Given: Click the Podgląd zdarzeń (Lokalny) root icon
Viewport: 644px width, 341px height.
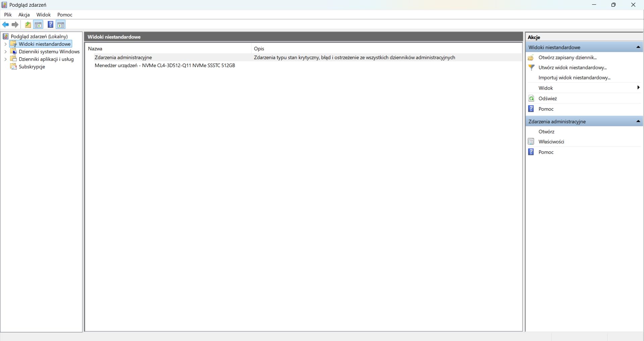Looking at the screenshot, I should (x=5, y=36).
